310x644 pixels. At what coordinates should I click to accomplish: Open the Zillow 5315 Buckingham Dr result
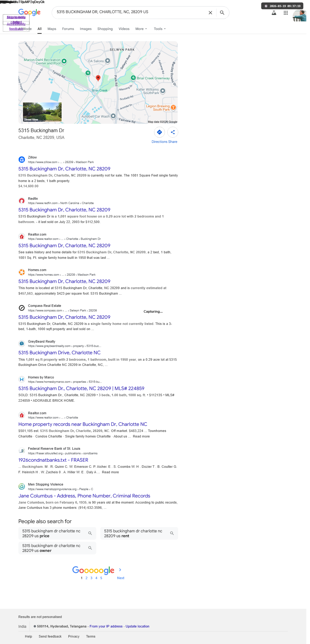(x=64, y=169)
